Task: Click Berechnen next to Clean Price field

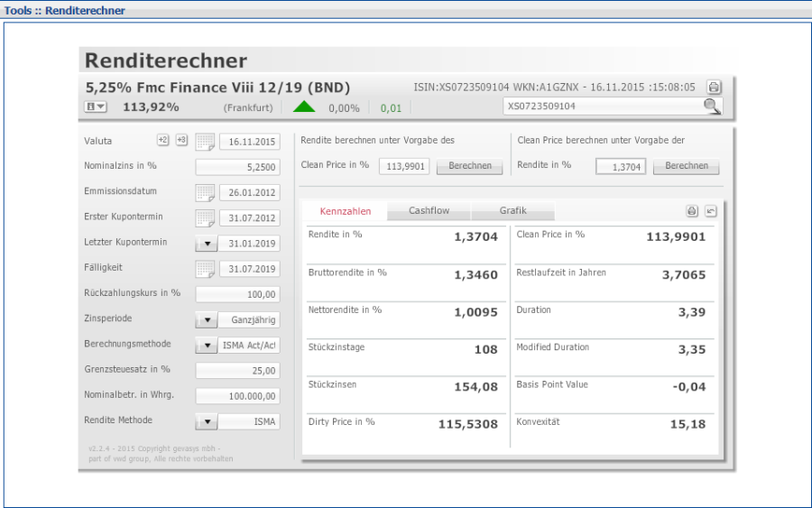Action: click(x=470, y=166)
